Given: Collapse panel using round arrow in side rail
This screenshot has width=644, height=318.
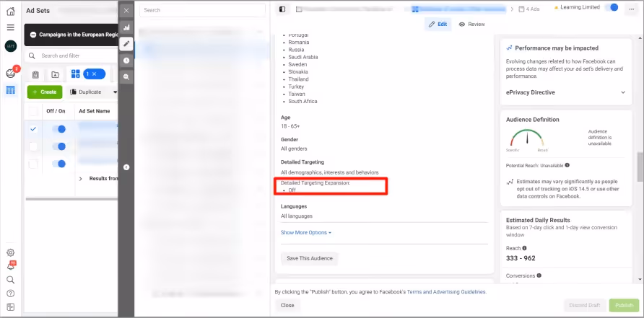Looking at the screenshot, I should pyautogui.click(x=126, y=167).
